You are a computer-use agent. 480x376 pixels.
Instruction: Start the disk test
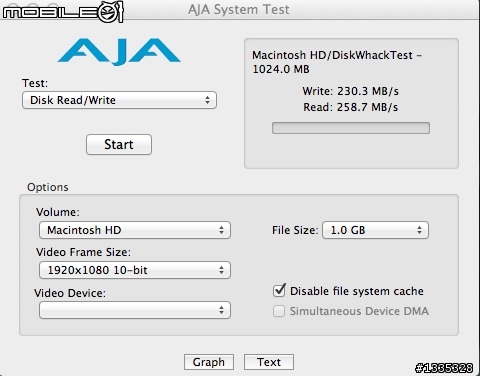pyautogui.click(x=119, y=144)
